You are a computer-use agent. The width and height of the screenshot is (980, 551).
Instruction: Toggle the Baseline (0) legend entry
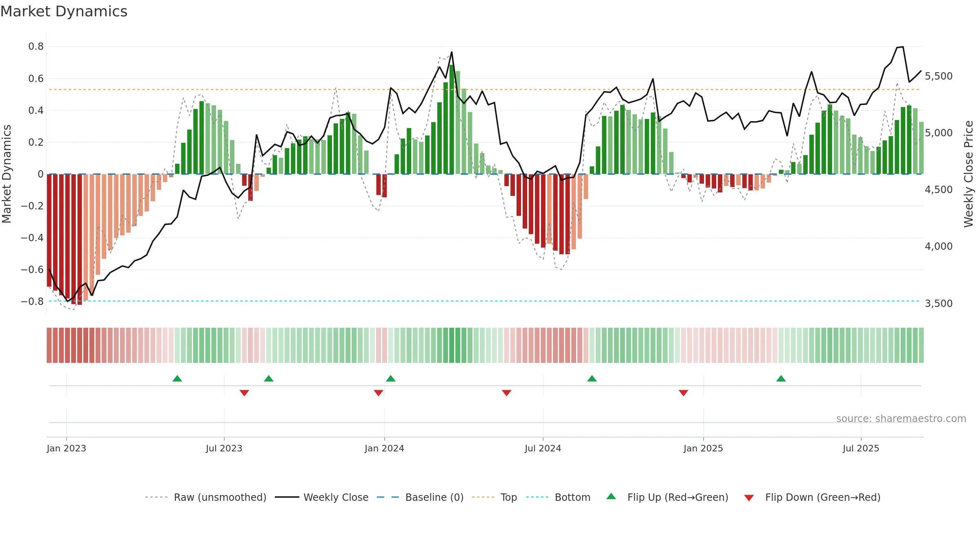[420, 497]
